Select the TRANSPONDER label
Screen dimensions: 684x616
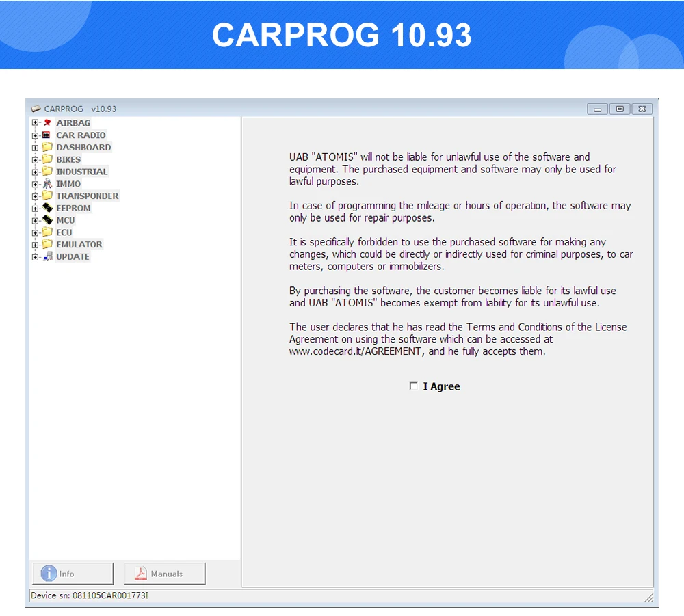tap(88, 196)
